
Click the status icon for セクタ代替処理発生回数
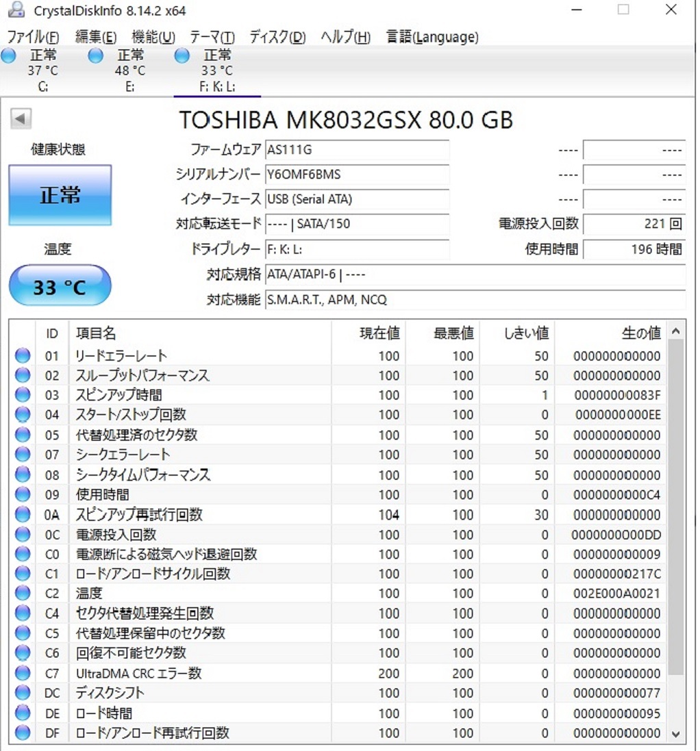tap(23, 613)
